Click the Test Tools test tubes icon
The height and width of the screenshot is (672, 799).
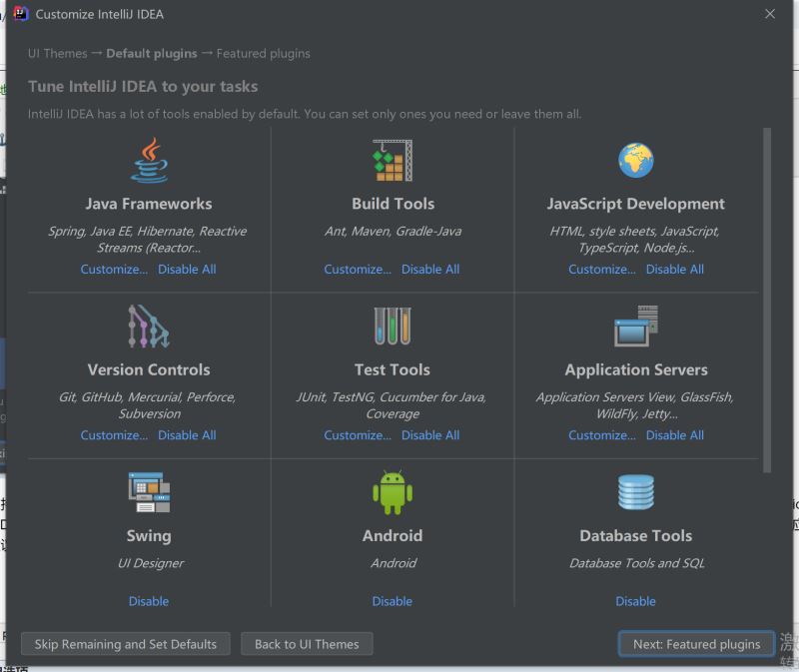pyautogui.click(x=393, y=327)
